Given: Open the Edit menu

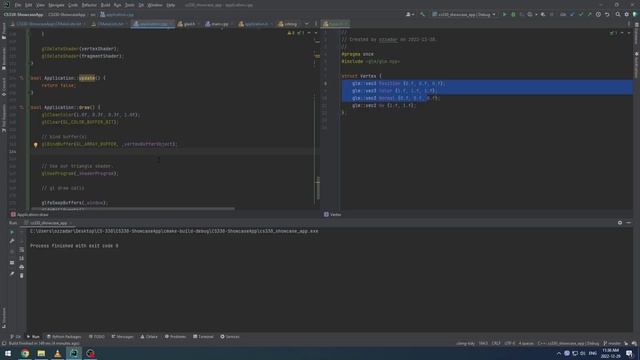Looking at the screenshot, I should click(29, 5).
